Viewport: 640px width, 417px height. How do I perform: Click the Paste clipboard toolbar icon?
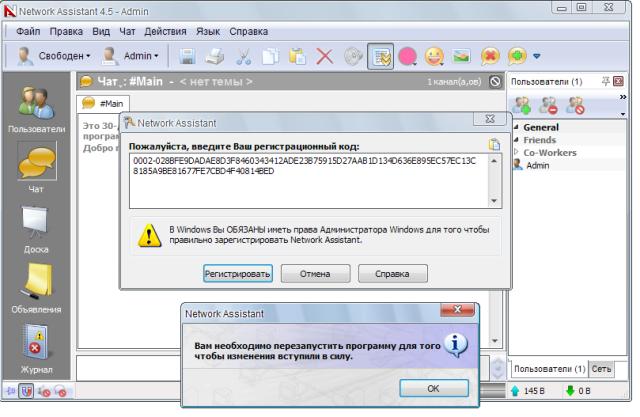click(297, 56)
